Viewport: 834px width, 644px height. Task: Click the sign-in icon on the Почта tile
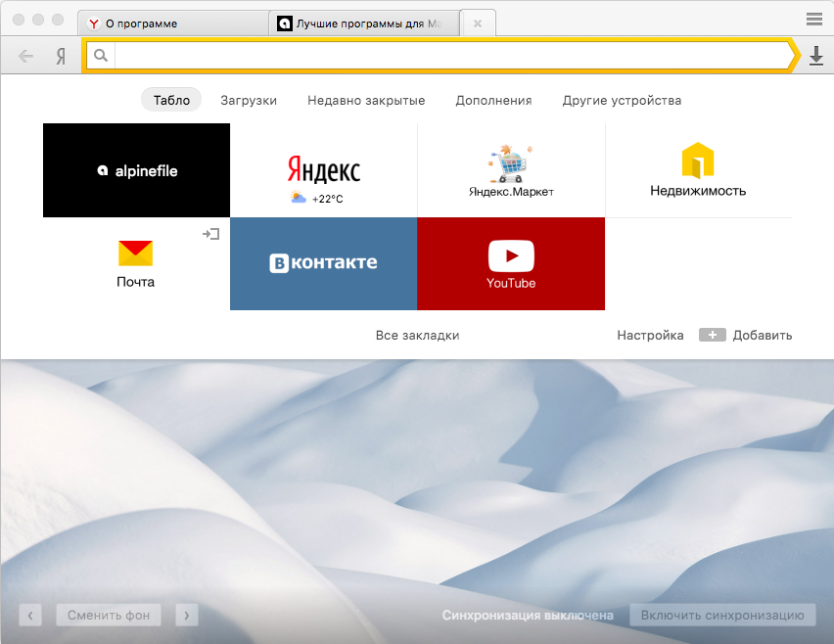[211, 234]
